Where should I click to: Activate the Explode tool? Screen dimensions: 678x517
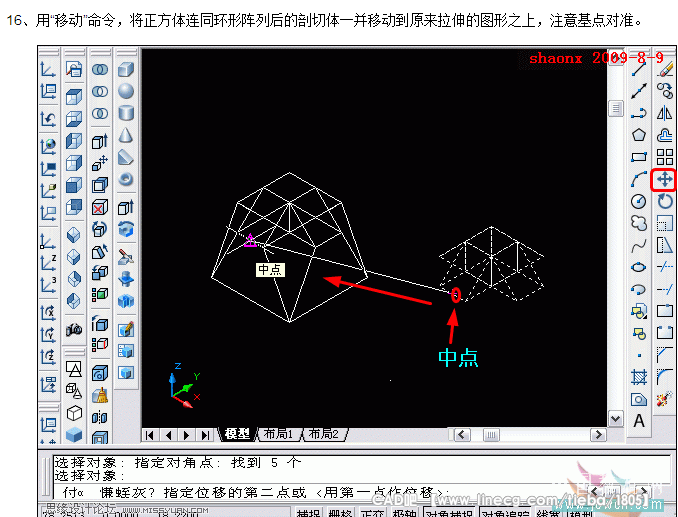tap(665, 399)
